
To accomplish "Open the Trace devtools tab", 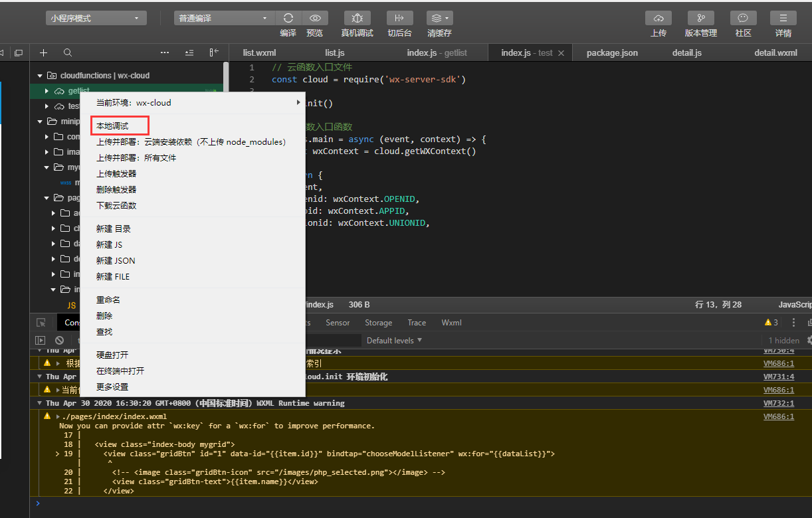I will coord(417,323).
